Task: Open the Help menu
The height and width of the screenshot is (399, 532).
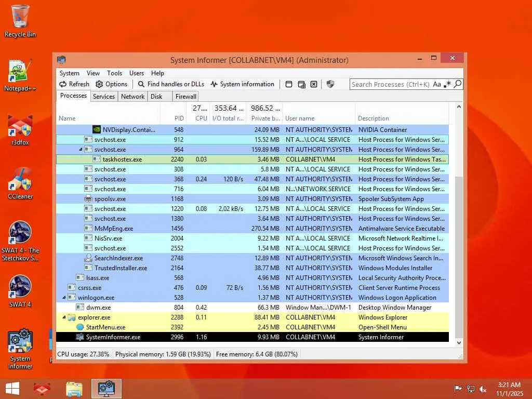Action: (x=157, y=73)
